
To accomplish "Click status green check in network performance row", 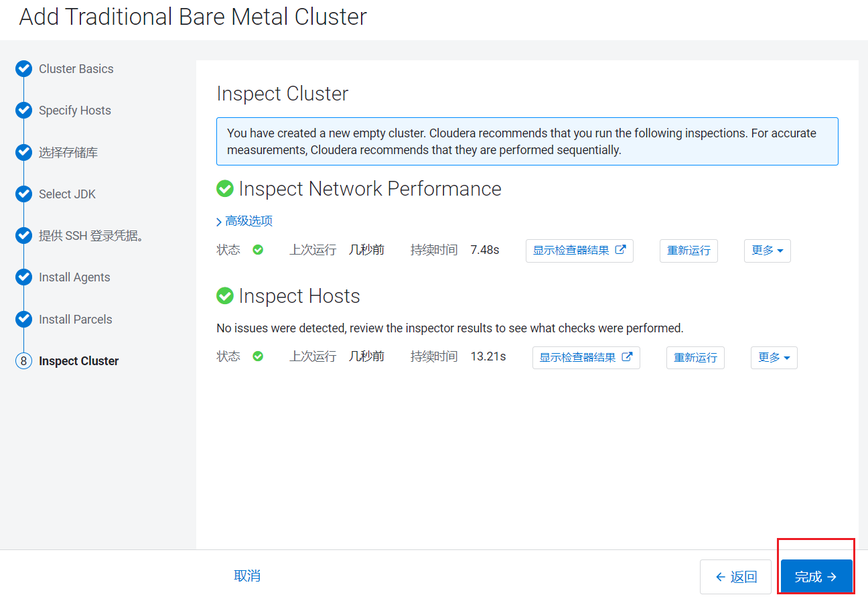I will 258,250.
